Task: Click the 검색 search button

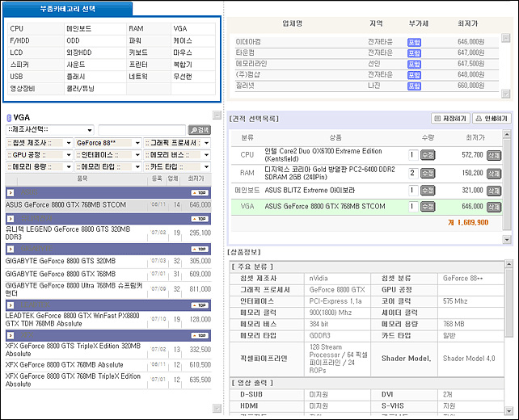Action: pos(199,130)
